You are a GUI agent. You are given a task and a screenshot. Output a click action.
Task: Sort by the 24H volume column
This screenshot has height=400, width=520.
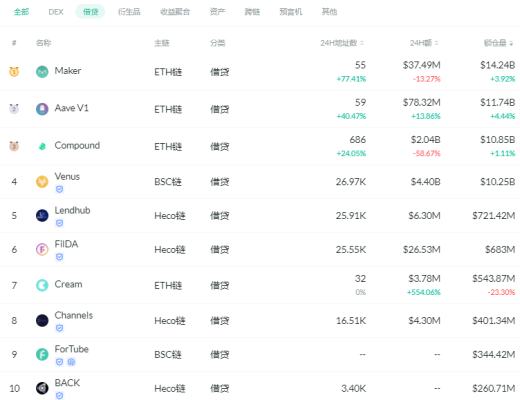(x=424, y=43)
